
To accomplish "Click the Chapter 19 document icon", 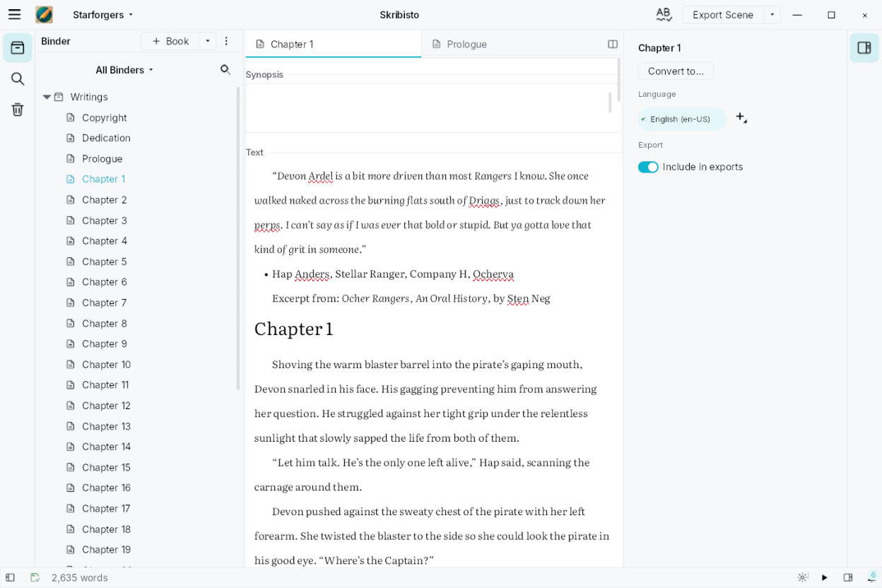I will (70, 549).
